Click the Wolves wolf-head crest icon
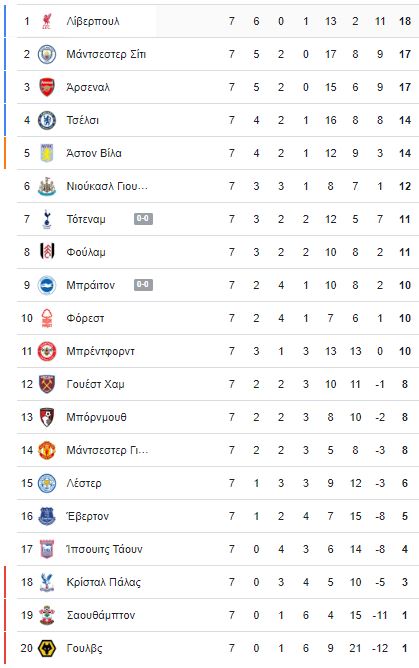This screenshot has width=419, height=668. (47, 648)
